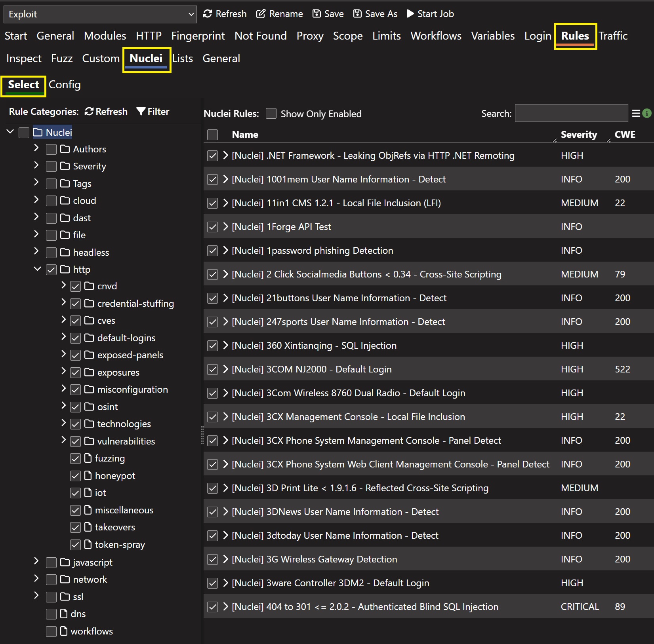
Task: Open the Exploit configuration dropdown
Action: (x=100, y=14)
